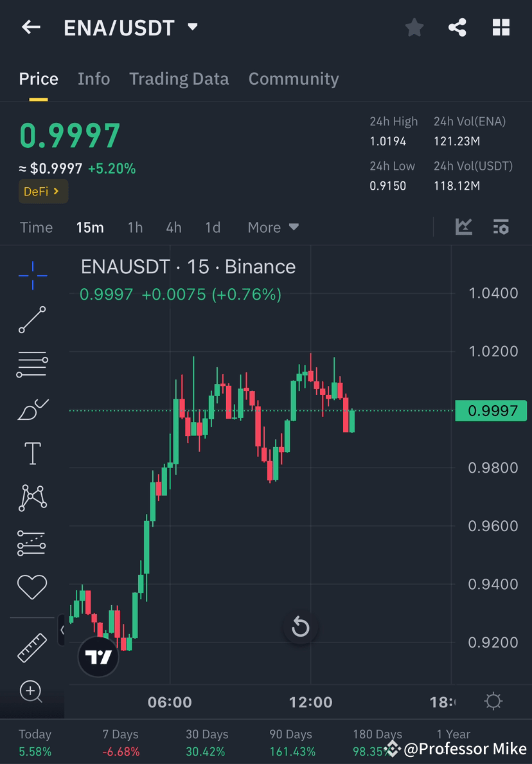Open the DeFi category link
Viewport: 532px width, 764px height.
[42, 191]
